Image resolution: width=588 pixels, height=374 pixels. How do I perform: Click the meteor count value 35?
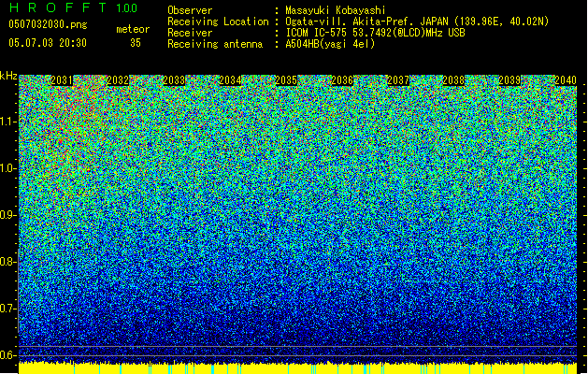136,43
